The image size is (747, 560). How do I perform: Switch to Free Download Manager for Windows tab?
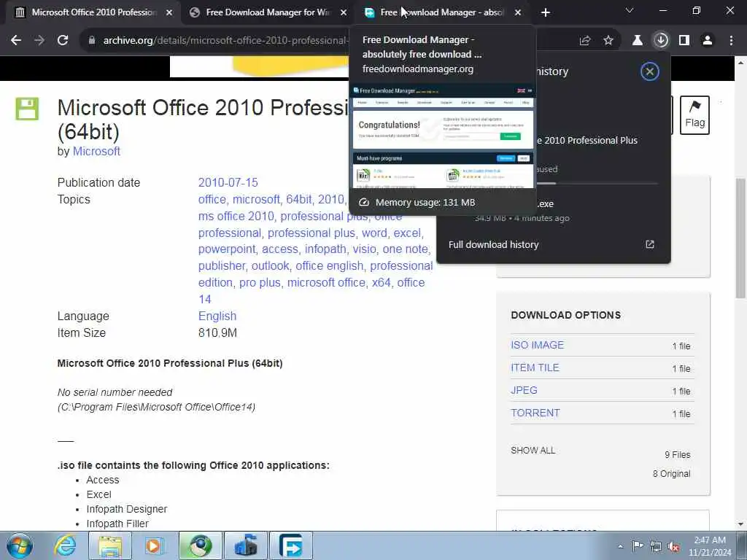[x=268, y=12]
